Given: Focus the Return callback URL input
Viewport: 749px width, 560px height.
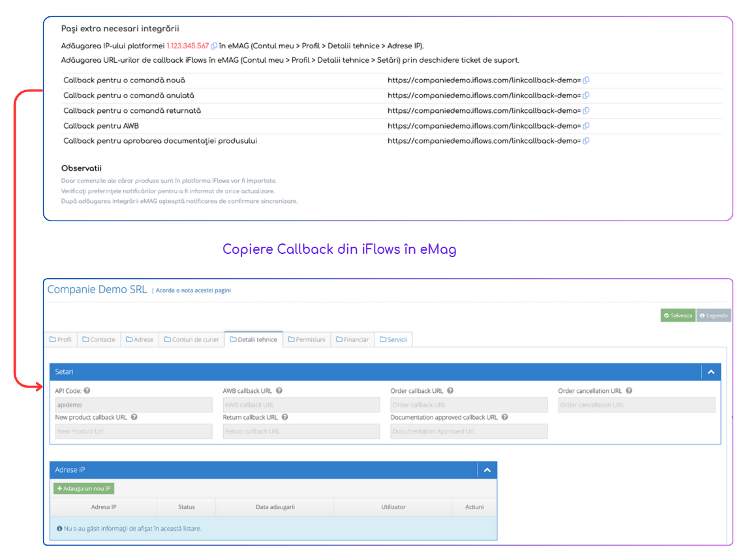Looking at the screenshot, I should [301, 431].
